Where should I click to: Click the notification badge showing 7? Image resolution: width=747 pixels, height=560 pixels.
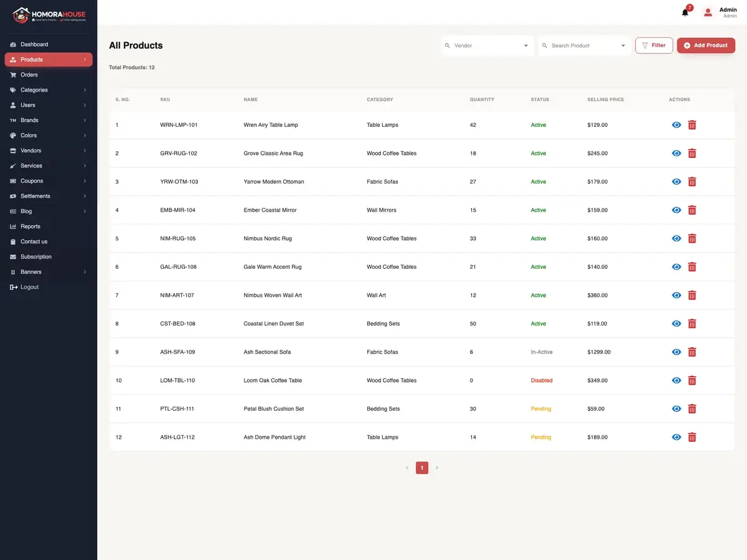pyautogui.click(x=690, y=7)
